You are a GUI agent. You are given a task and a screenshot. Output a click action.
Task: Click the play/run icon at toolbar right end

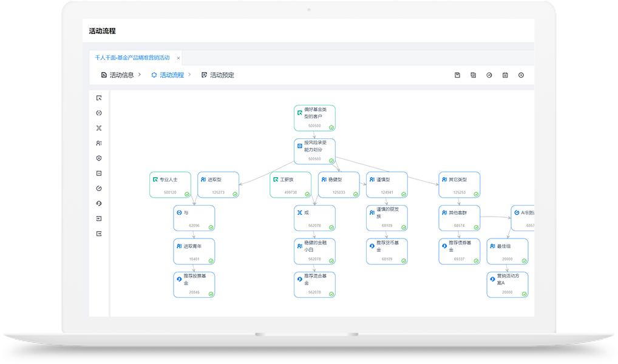521,75
